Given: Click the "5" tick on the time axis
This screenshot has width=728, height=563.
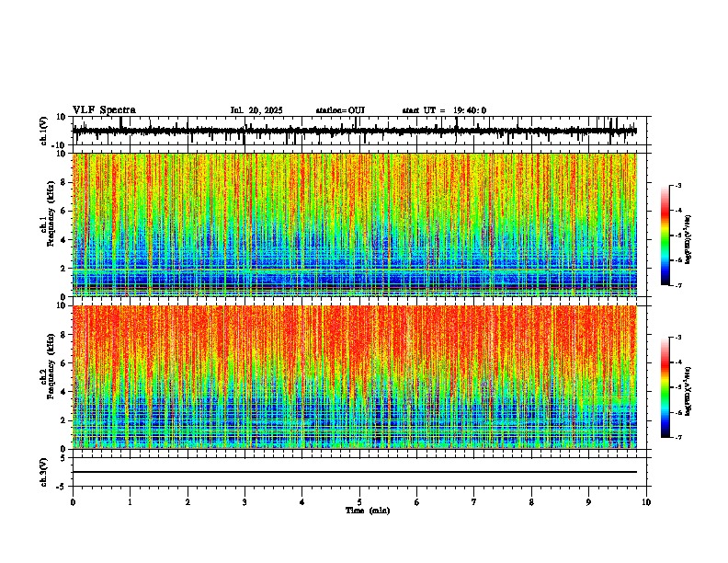Looking at the screenshot, I should tap(359, 502).
